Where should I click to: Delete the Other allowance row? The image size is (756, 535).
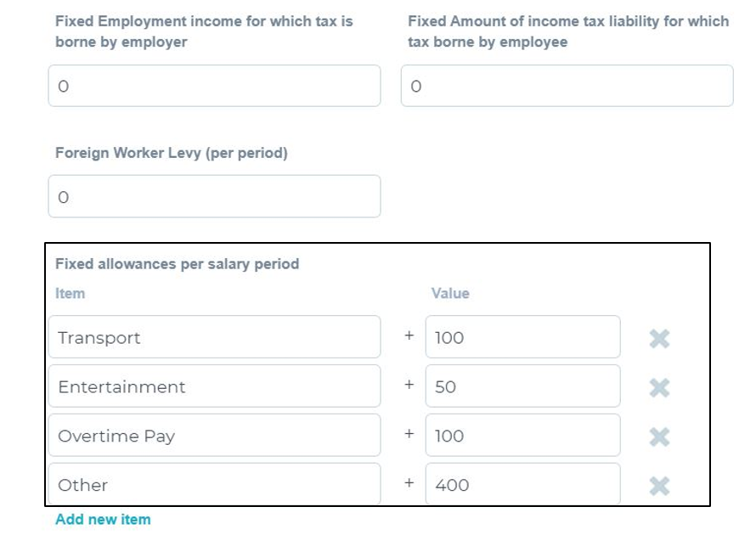pyautogui.click(x=659, y=486)
